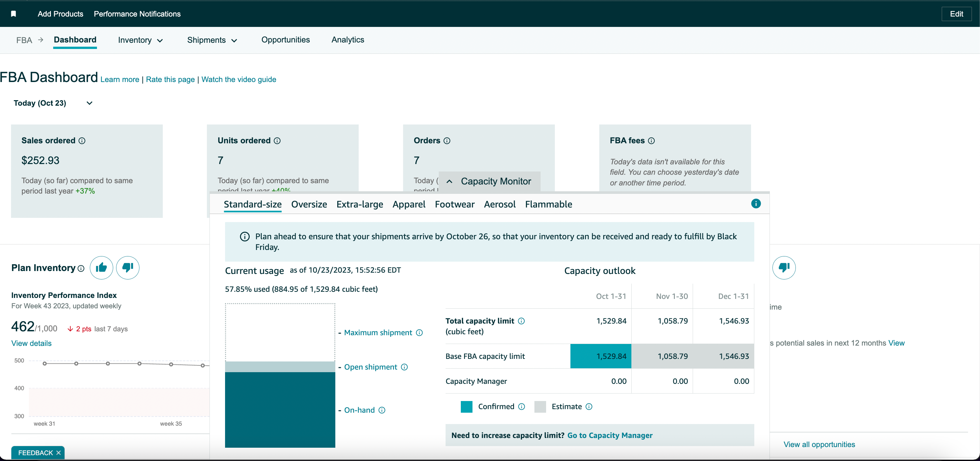The width and height of the screenshot is (980, 461).
Task: Open Performance Notifications
Action: pyautogui.click(x=137, y=14)
